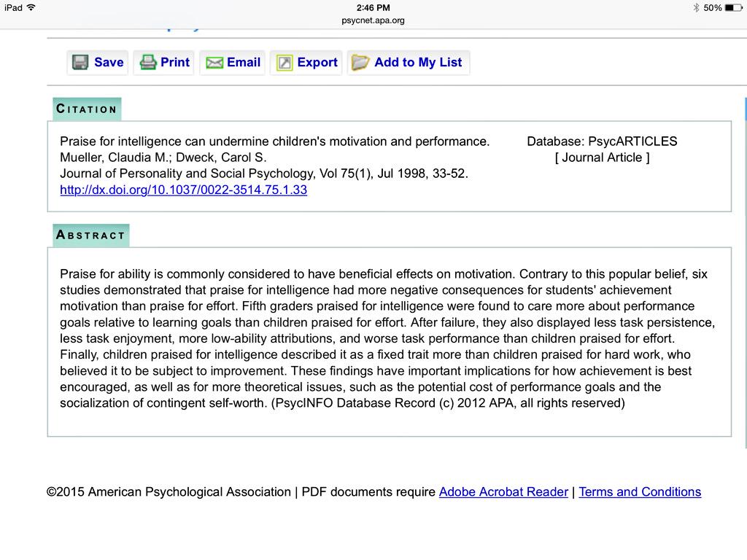Click the page scrollbar on the right edge
Viewport: 747px width, 560px height.
point(745,271)
